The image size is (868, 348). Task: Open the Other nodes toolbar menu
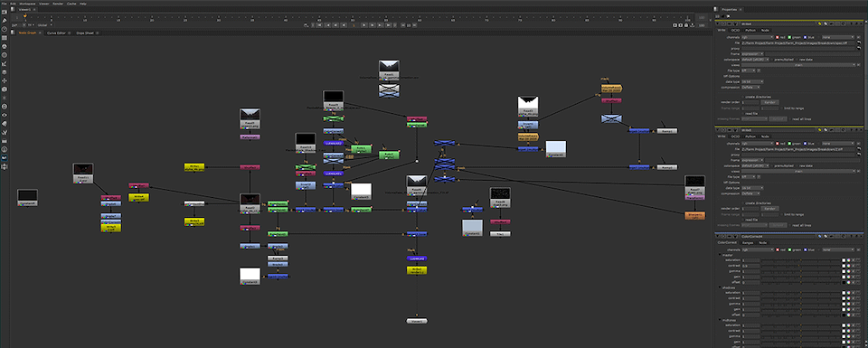5,140
